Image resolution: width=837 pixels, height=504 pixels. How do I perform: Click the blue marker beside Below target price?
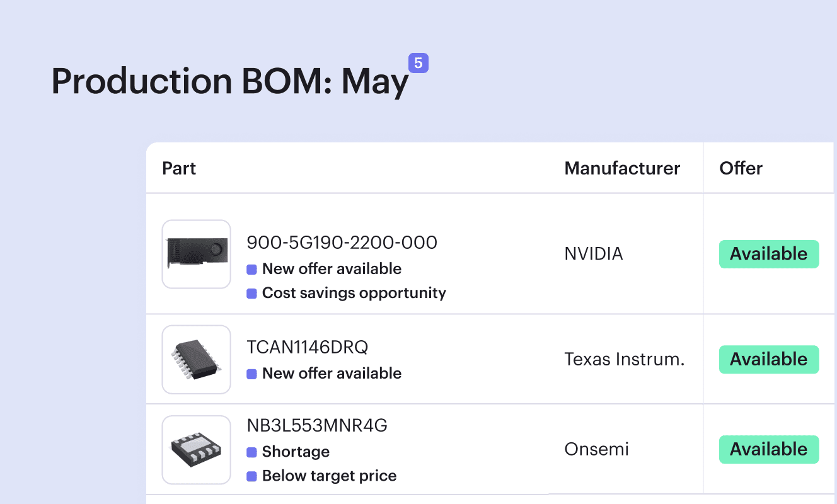(x=251, y=476)
